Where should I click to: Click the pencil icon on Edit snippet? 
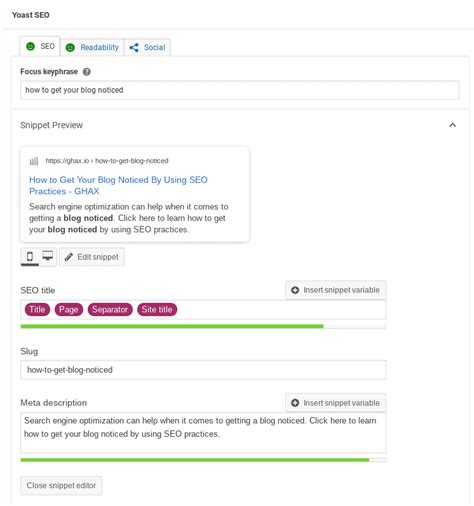69,257
